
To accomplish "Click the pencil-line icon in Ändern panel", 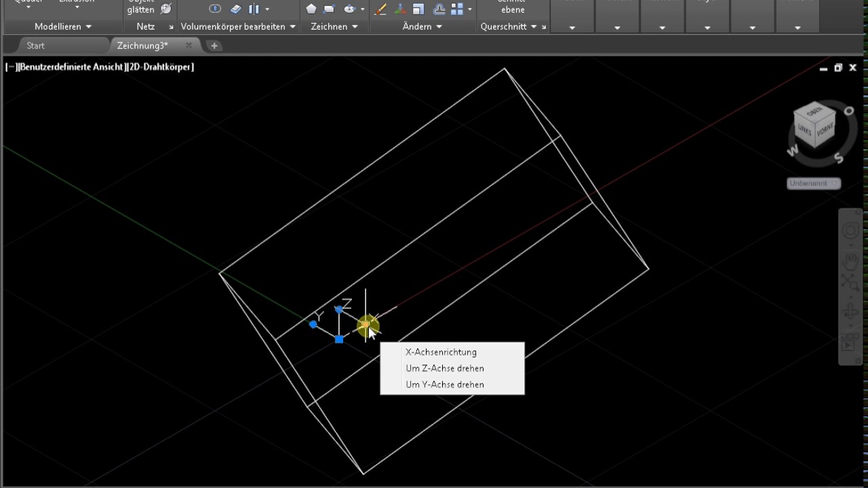I will (381, 9).
